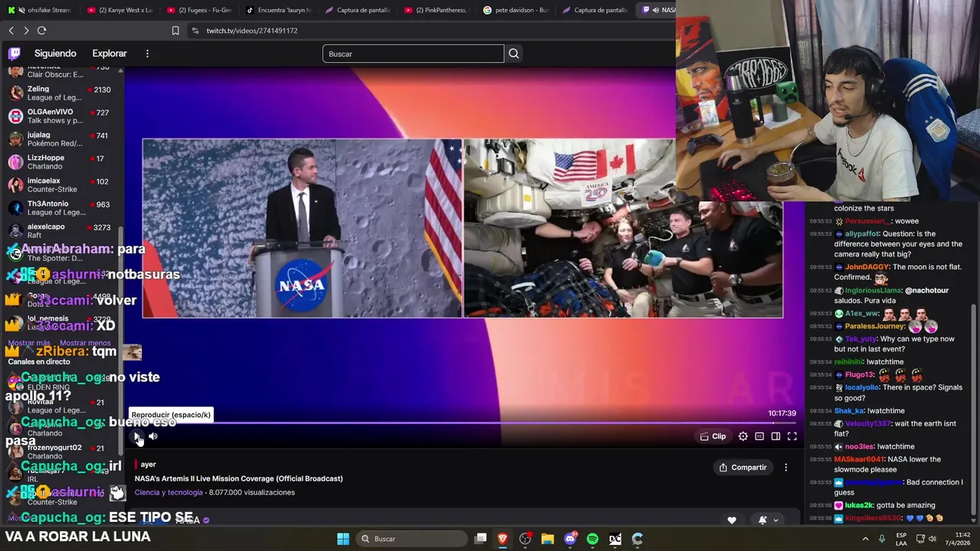The width and height of the screenshot is (980, 551).
Task: Expand the system tray hidden icons chevron
Action: coord(866,539)
